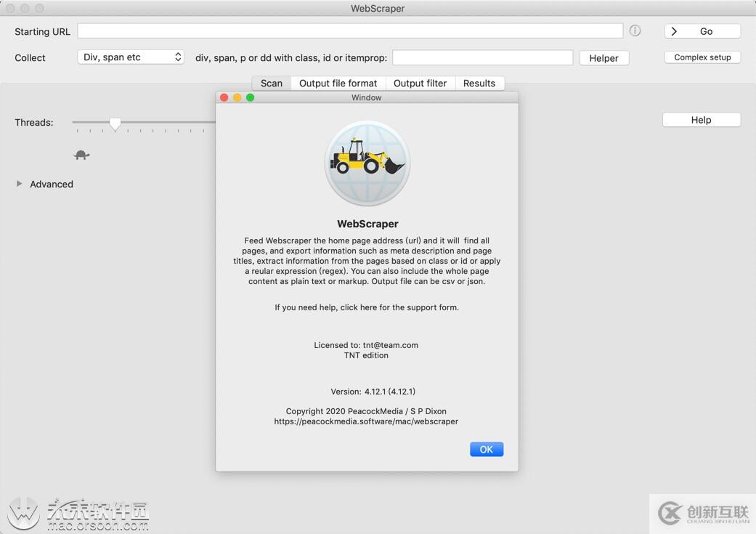
Task: Click the Go arrow icon
Action: pos(674,31)
